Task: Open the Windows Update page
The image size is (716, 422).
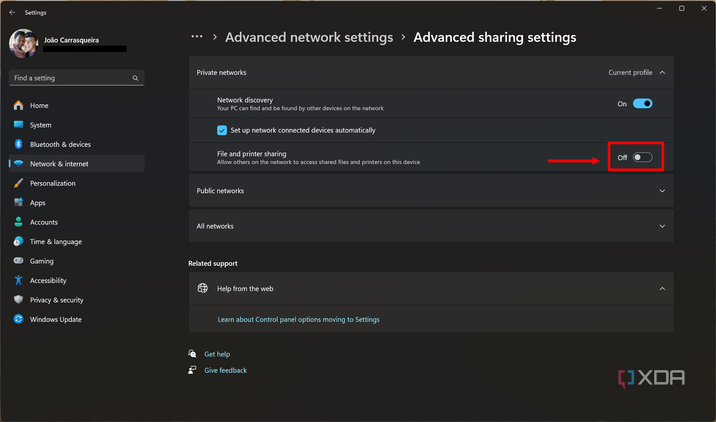Action: (77, 319)
